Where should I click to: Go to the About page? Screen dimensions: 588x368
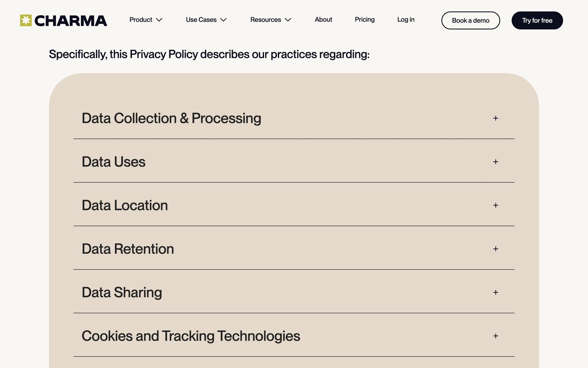click(x=323, y=20)
